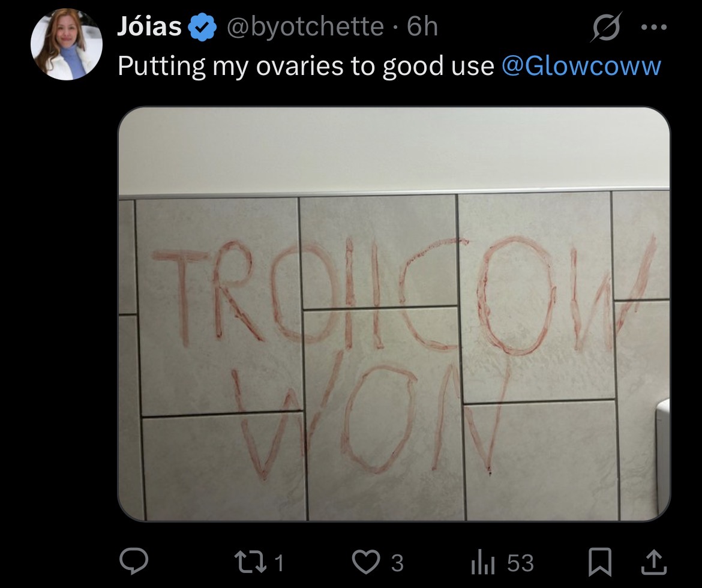Open the @Glowcoww mention link
Image resolution: width=702 pixels, height=588 pixels.
point(581,66)
